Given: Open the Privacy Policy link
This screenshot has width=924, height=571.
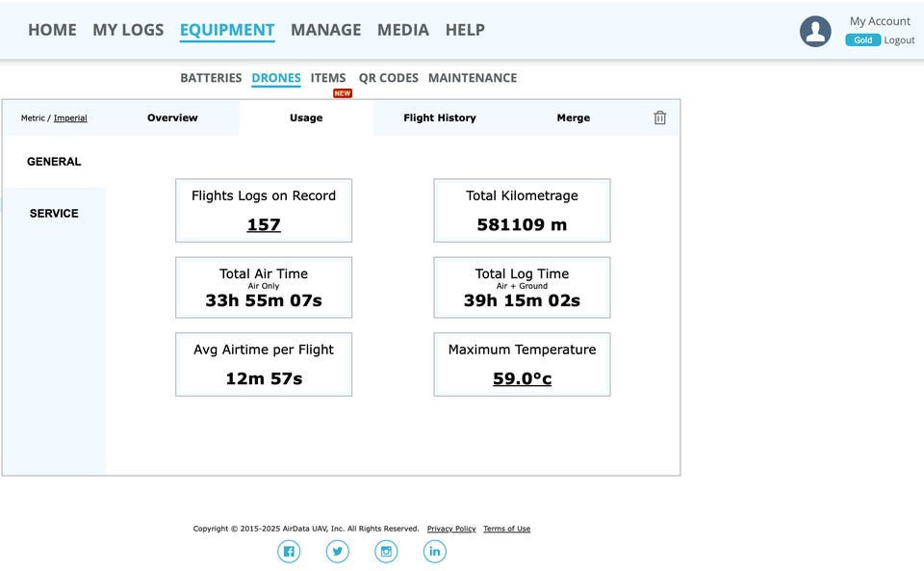Looking at the screenshot, I should click(451, 529).
